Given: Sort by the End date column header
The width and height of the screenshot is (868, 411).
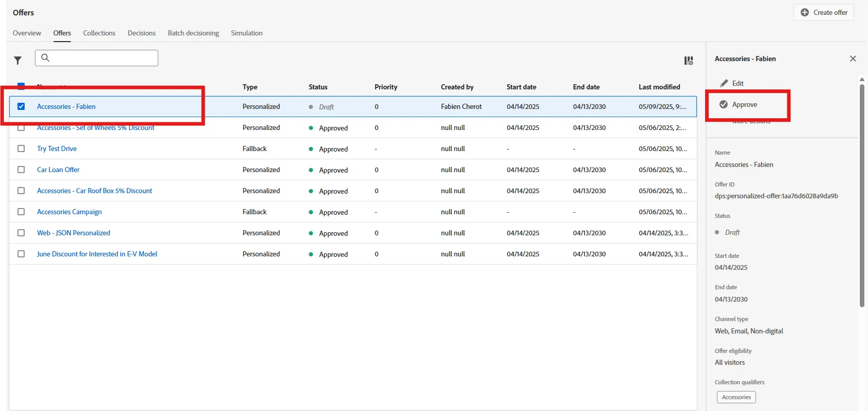Looking at the screenshot, I should click(586, 87).
